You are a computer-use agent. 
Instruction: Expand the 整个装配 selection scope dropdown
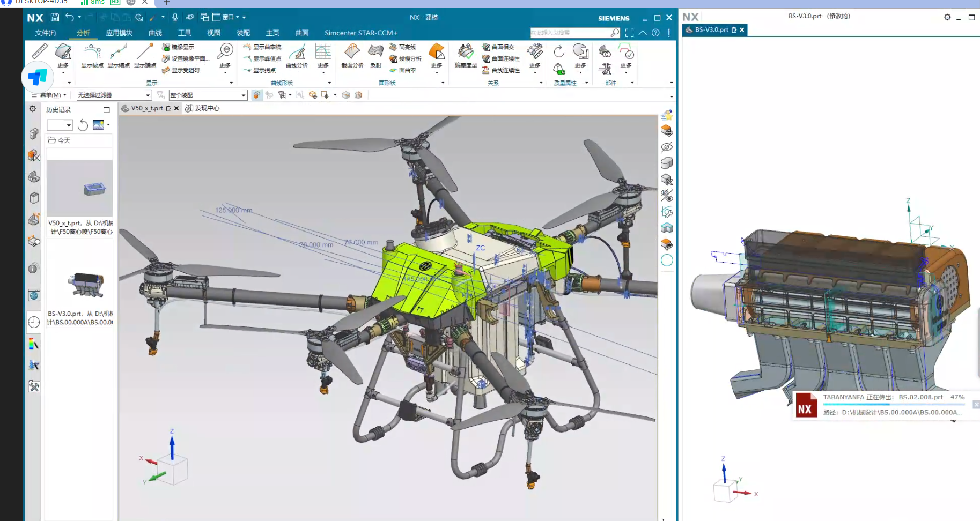[x=208, y=95]
